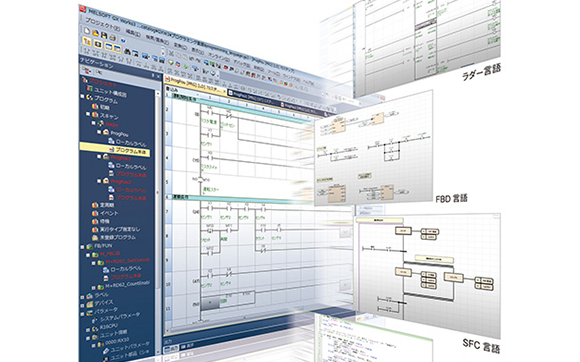Click the MELSOFT GX Works3 application logo icon
This screenshot has width=580, height=362.
tap(83, 8)
